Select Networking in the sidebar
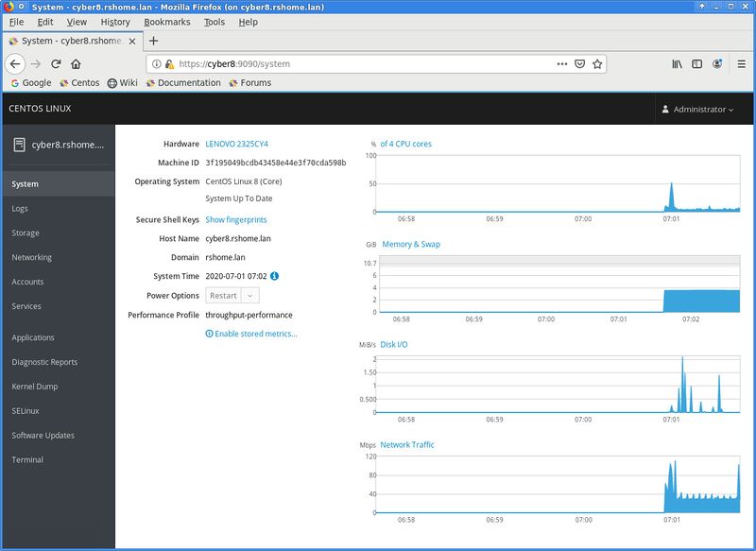This screenshot has width=756, height=551. coord(32,257)
